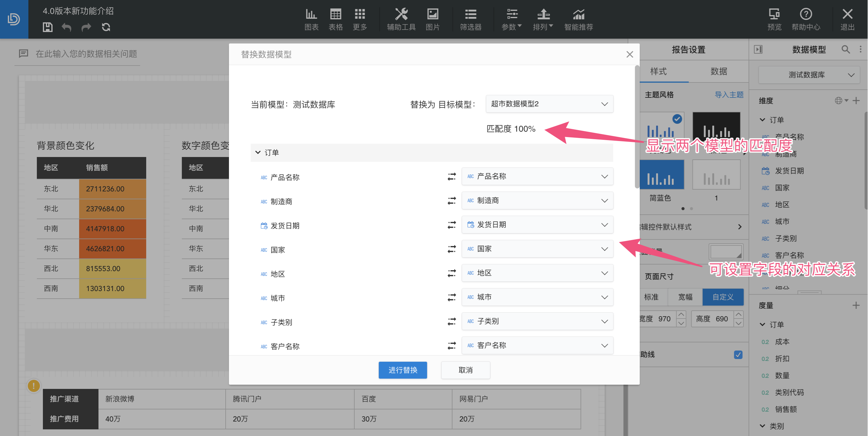
Task: Add a new measure with plus
Action: (x=856, y=305)
